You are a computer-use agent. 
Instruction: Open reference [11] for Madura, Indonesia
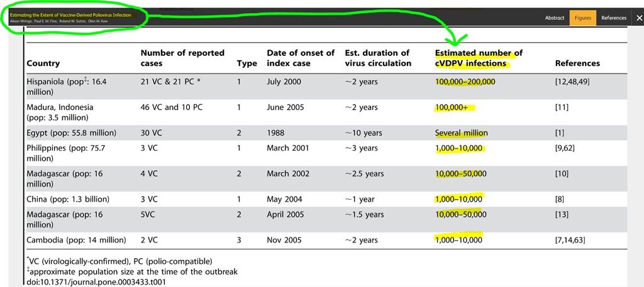pos(562,107)
